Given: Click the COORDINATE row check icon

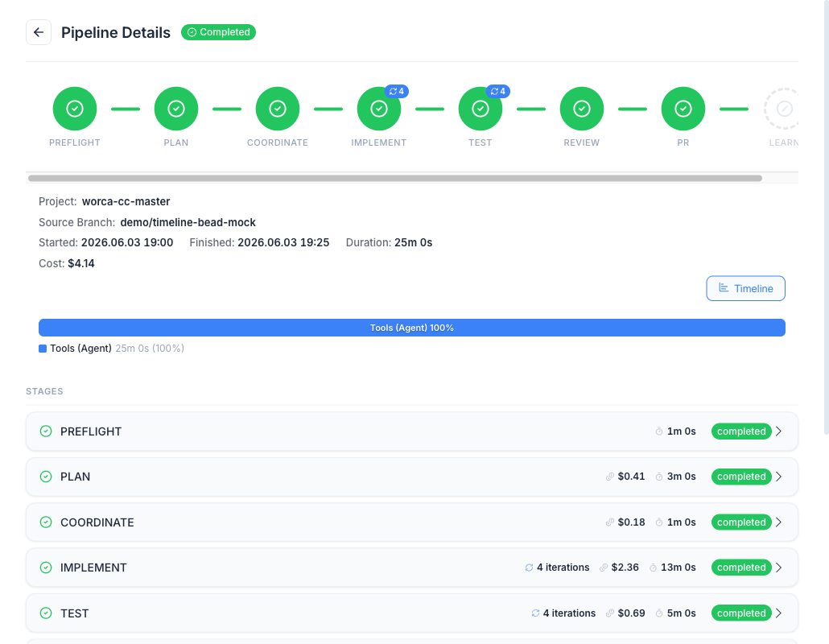Looking at the screenshot, I should coord(46,522).
